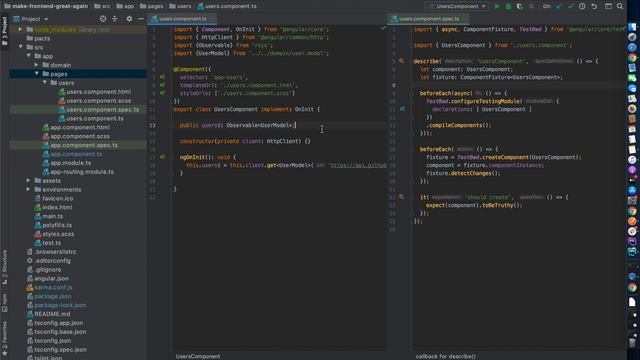Viewport: 640px width, 360px height.
Task: Open the Structure tool window strip
Action: (x=4, y=267)
